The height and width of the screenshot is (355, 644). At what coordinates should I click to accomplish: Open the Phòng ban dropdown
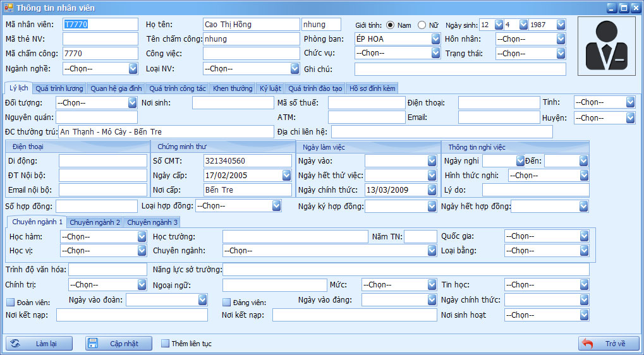(x=435, y=39)
